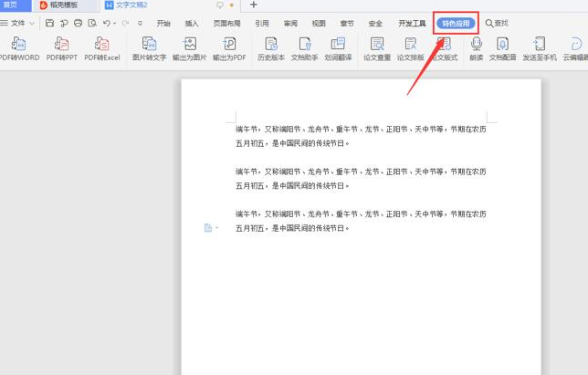Open 文档配音 document dubbing
The height and width of the screenshot is (375, 588).
tap(502, 49)
